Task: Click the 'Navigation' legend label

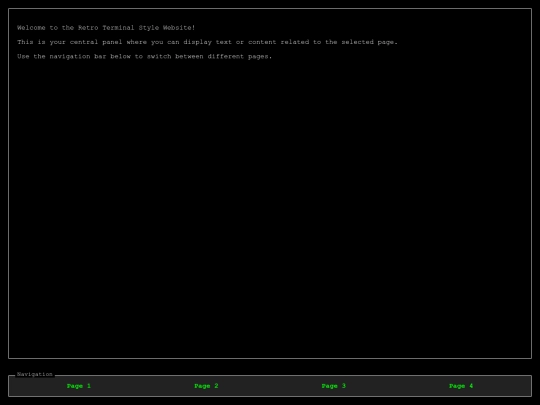Action: pos(35,374)
